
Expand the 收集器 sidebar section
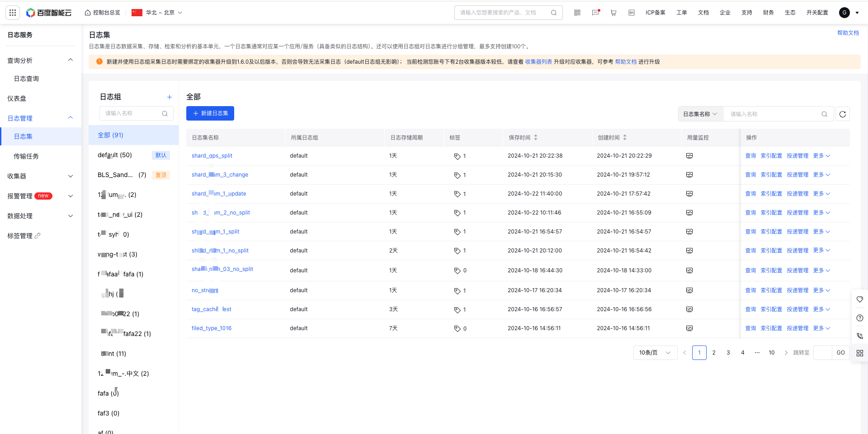[71, 176]
